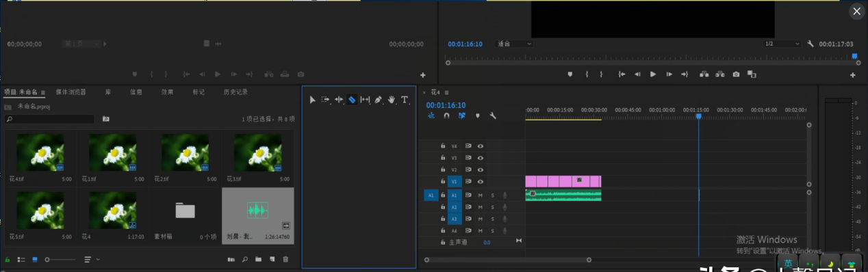
Task: Open Comparison View in Program monitor
Action: (x=752, y=74)
